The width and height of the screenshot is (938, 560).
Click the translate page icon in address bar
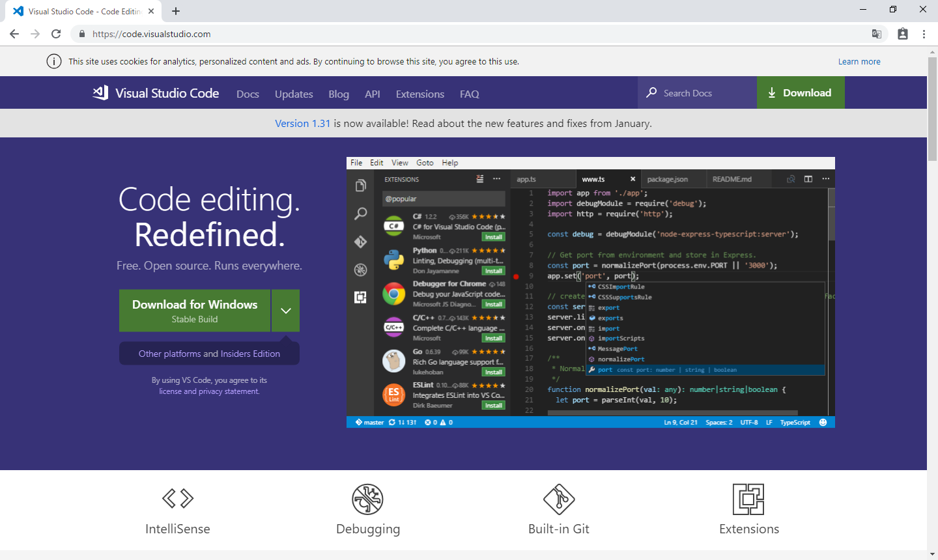tap(877, 34)
